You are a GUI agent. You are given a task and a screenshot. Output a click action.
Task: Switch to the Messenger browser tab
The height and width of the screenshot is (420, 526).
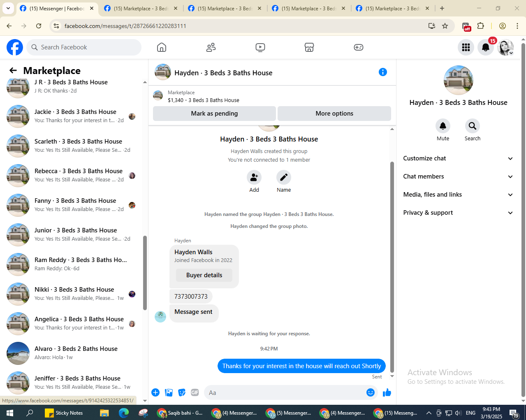click(58, 8)
